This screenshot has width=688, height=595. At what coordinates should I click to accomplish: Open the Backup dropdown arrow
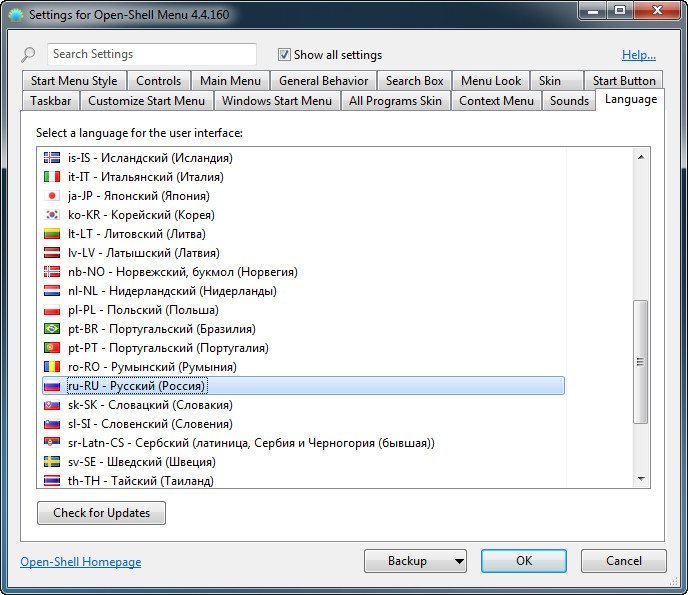pyautogui.click(x=459, y=561)
